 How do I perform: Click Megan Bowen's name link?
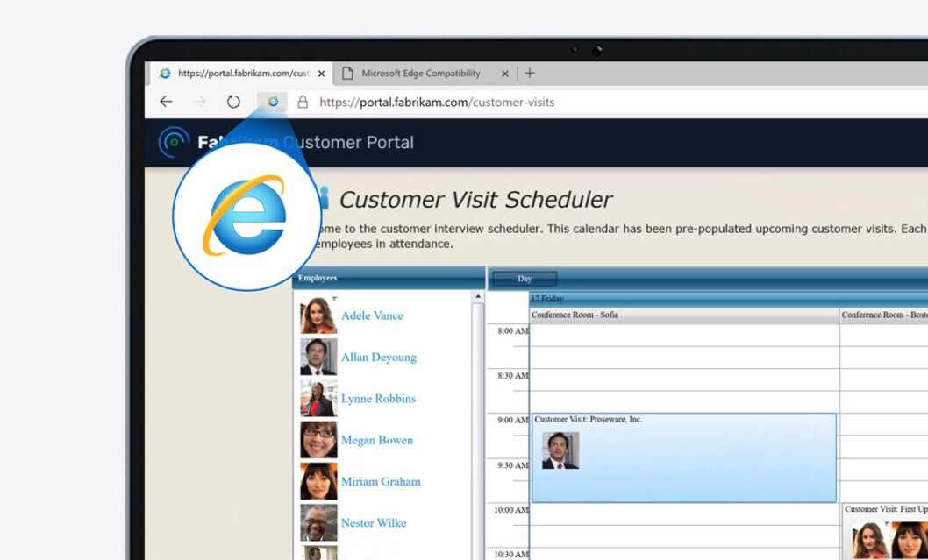pos(377,440)
